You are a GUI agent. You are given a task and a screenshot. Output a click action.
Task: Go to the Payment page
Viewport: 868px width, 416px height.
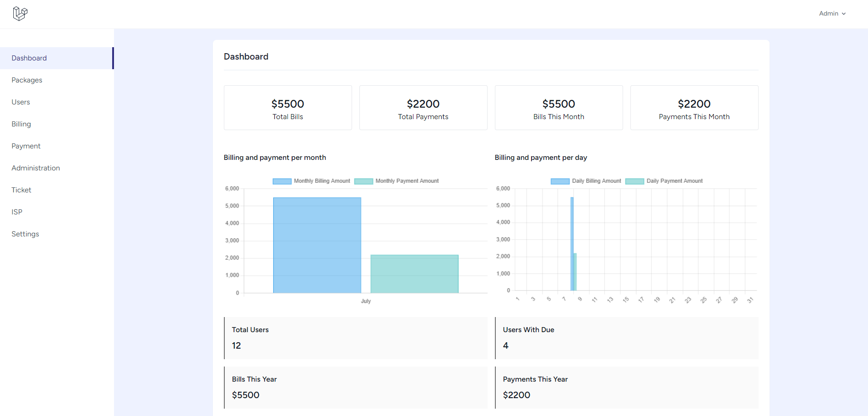[26, 146]
